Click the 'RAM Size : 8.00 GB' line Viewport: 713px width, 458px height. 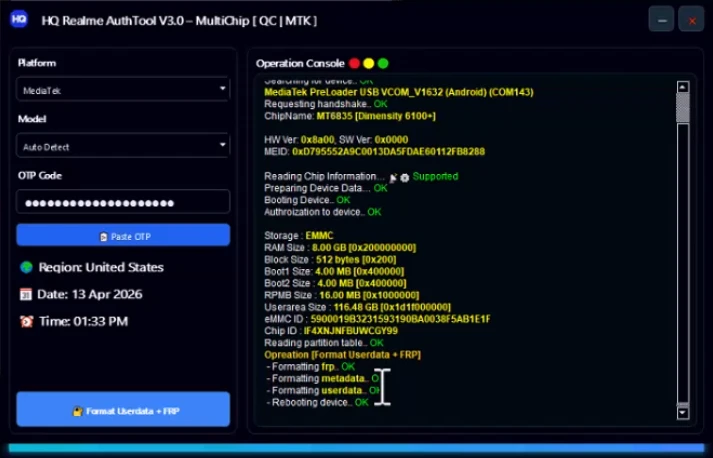click(340, 247)
